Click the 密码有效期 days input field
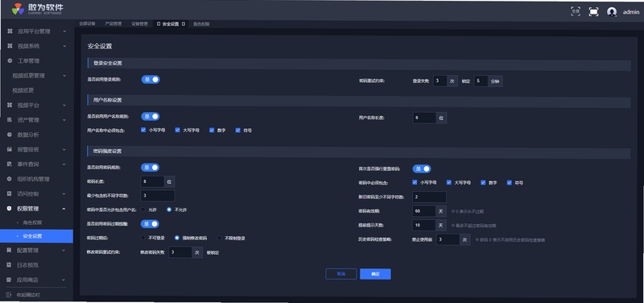Image resolution: width=644 pixels, height=303 pixels. coord(424,211)
